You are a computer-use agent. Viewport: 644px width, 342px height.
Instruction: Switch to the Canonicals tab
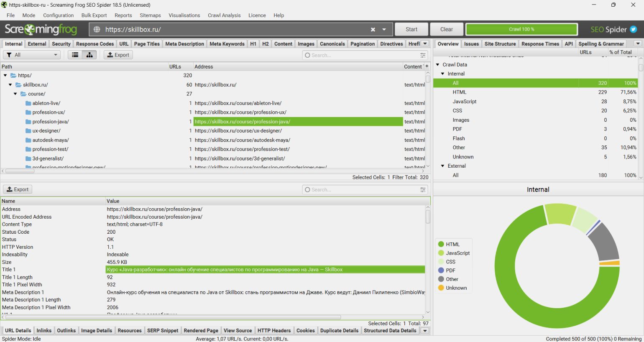(x=332, y=44)
